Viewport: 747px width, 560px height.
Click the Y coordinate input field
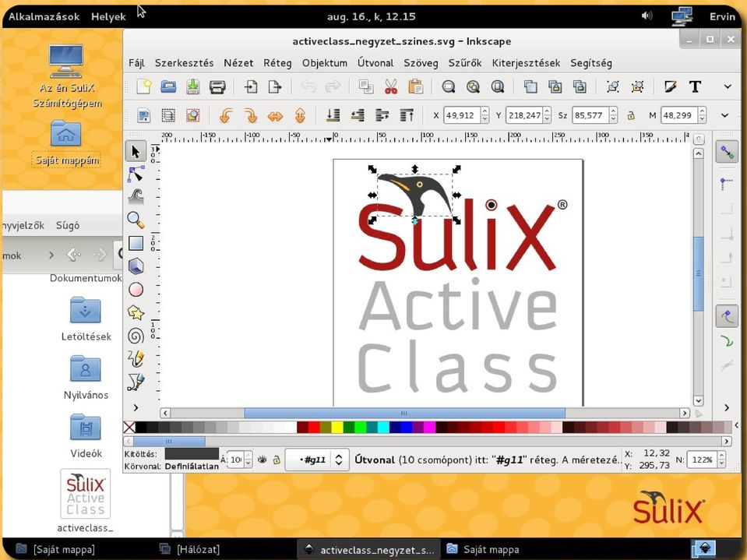(x=524, y=115)
